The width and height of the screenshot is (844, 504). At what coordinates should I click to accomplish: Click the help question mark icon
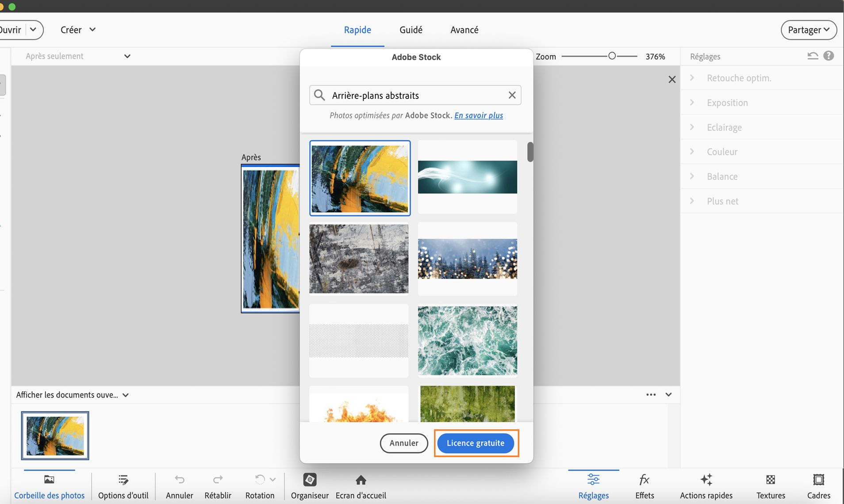[x=829, y=56]
